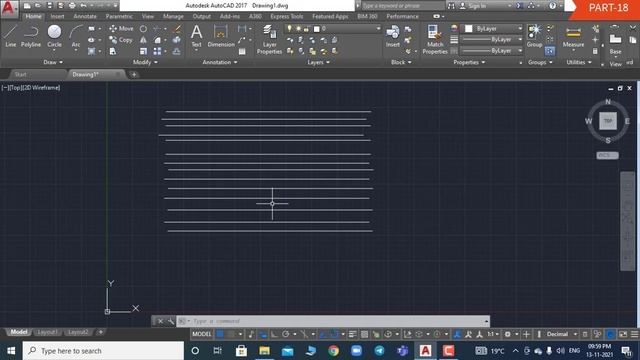Open the Insert ribbon tab
This screenshot has width=640, height=360.
pyautogui.click(x=57, y=16)
